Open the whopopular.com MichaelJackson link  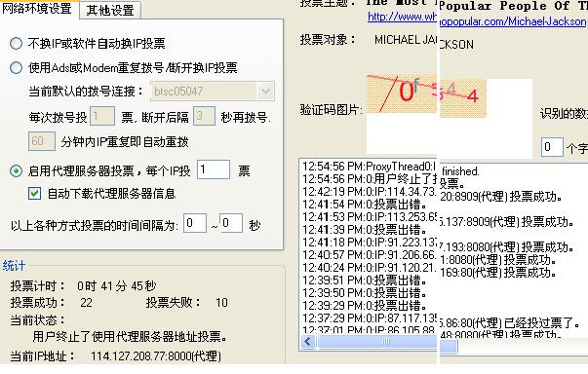[476, 19]
